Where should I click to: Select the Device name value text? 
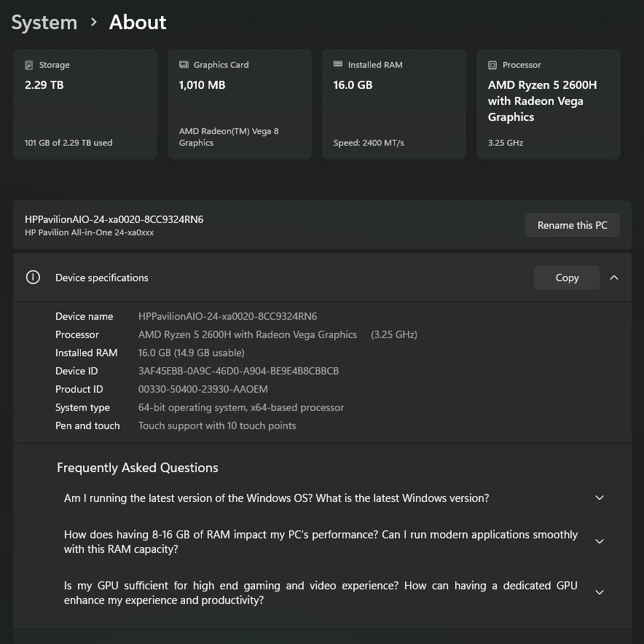tap(227, 316)
